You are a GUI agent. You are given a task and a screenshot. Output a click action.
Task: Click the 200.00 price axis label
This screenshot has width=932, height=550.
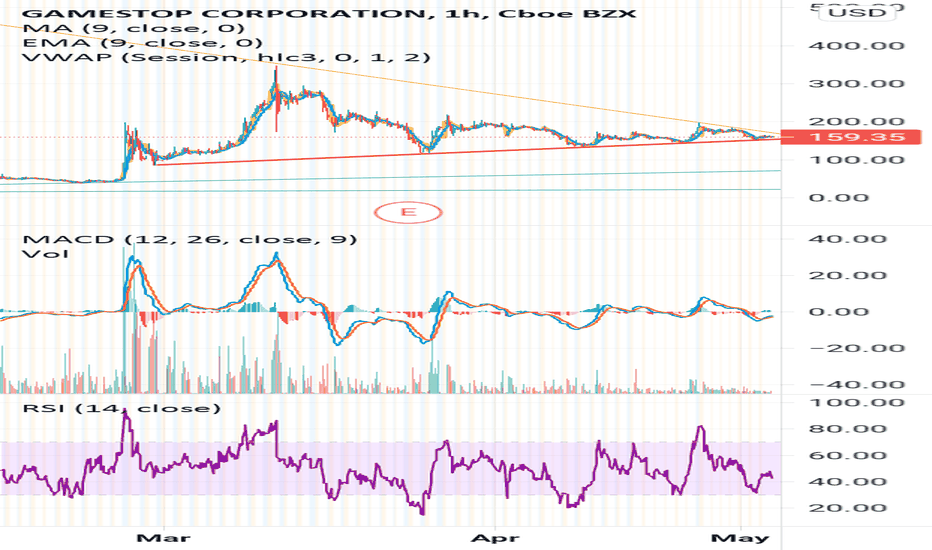click(x=857, y=122)
